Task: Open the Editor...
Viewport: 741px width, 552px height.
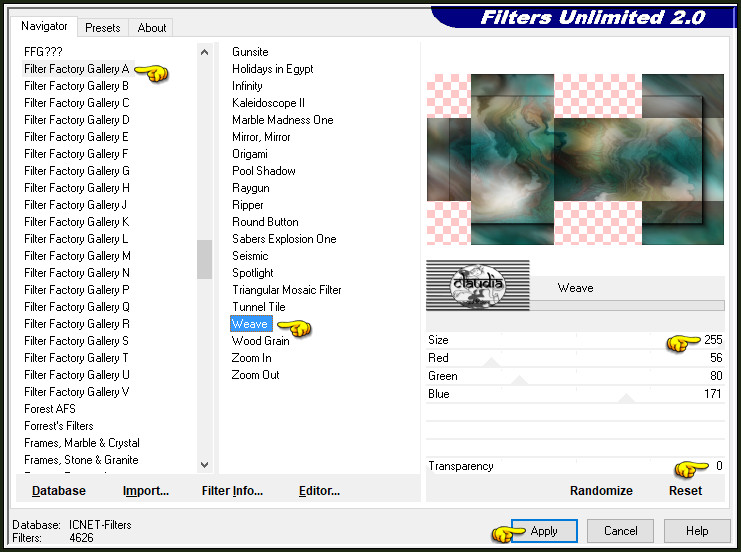Action: point(319,491)
